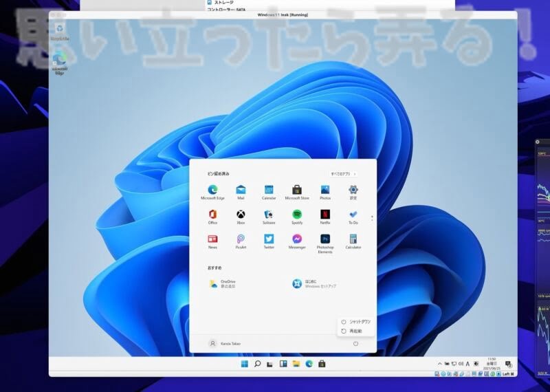Open Microsoft Store from the taskbar
This screenshot has height=392, width=550.
322,364
